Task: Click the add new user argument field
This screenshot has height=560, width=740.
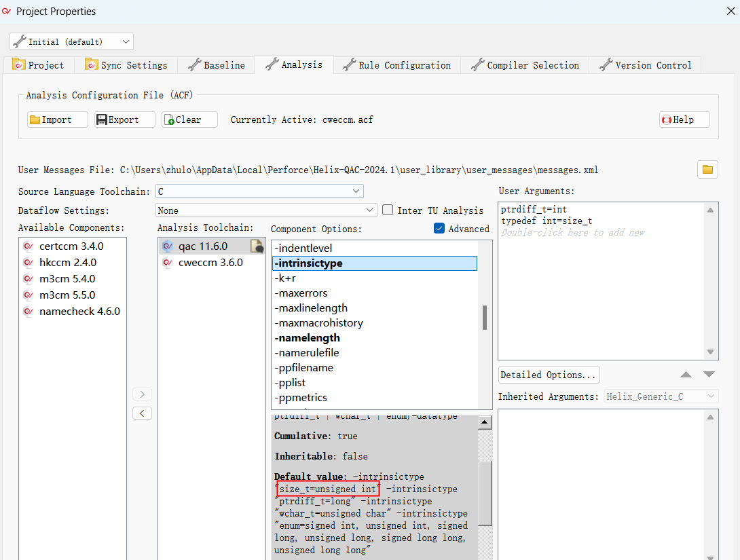Action: (x=573, y=233)
